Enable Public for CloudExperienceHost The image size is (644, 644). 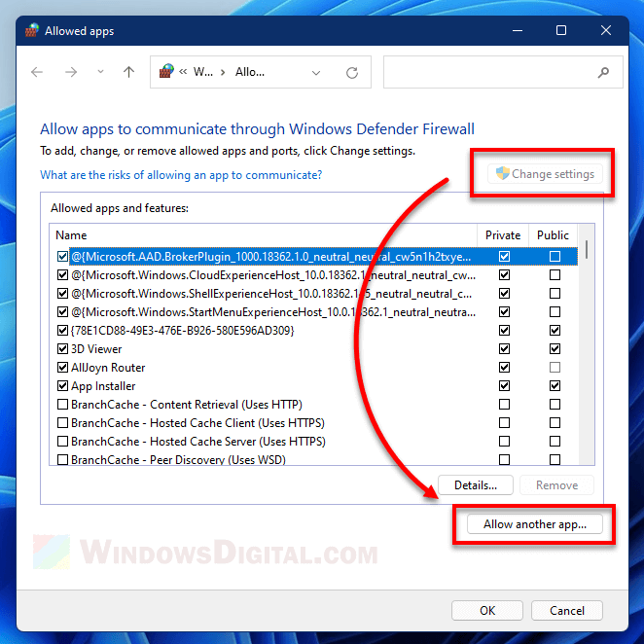(555, 275)
